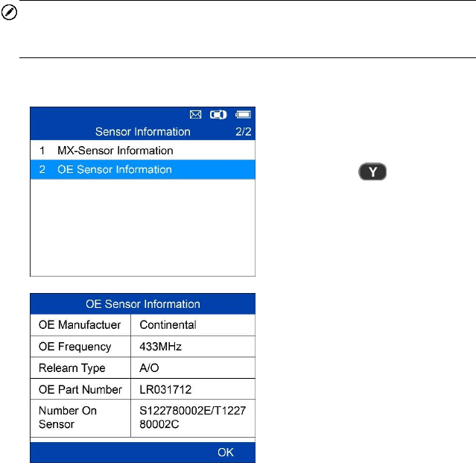Select OE Sensor Information menu row
476x463 pixels.
click(x=143, y=169)
